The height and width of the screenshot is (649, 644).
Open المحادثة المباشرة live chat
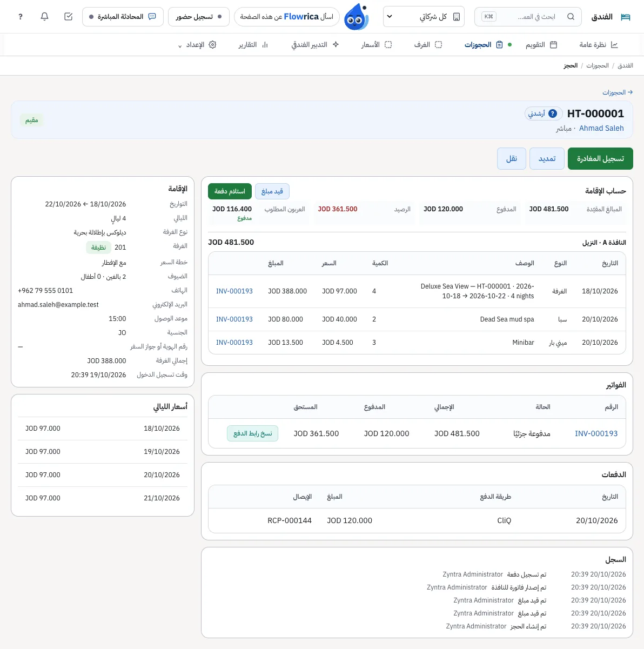(x=123, y=17)
